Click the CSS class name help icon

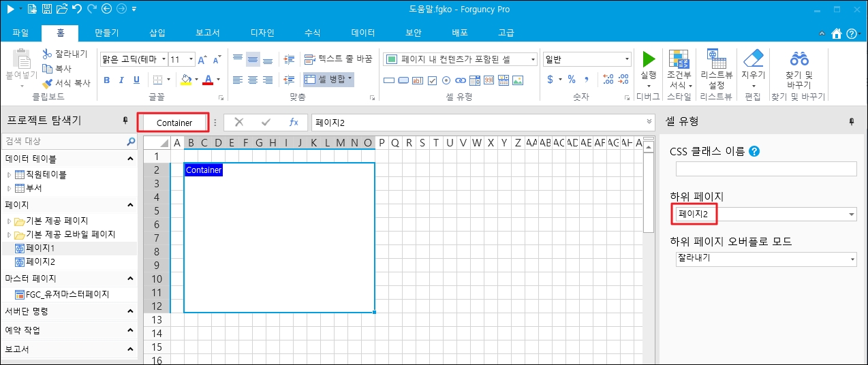pyautogui.click(x=754, y=151)
